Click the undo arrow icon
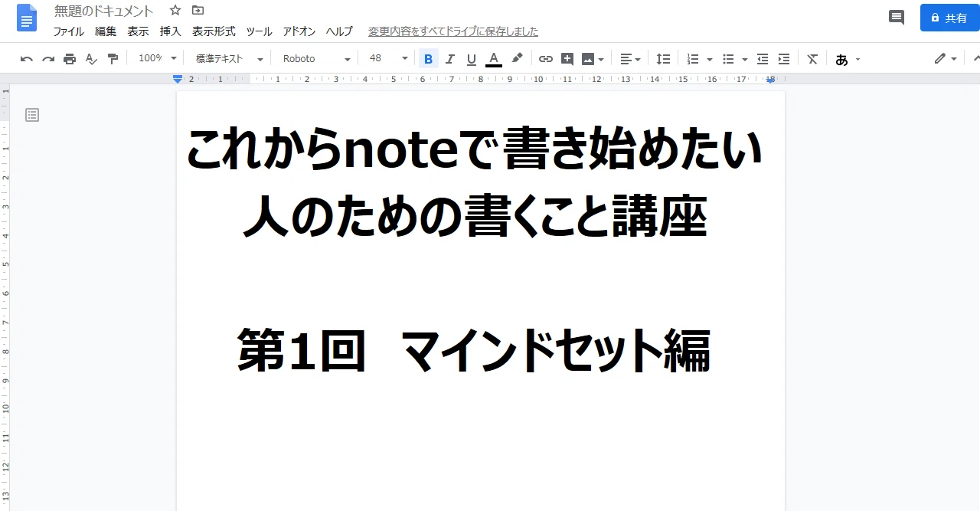Image resolution: width=980 pixels, height=511 pixels. pos(27,59)
